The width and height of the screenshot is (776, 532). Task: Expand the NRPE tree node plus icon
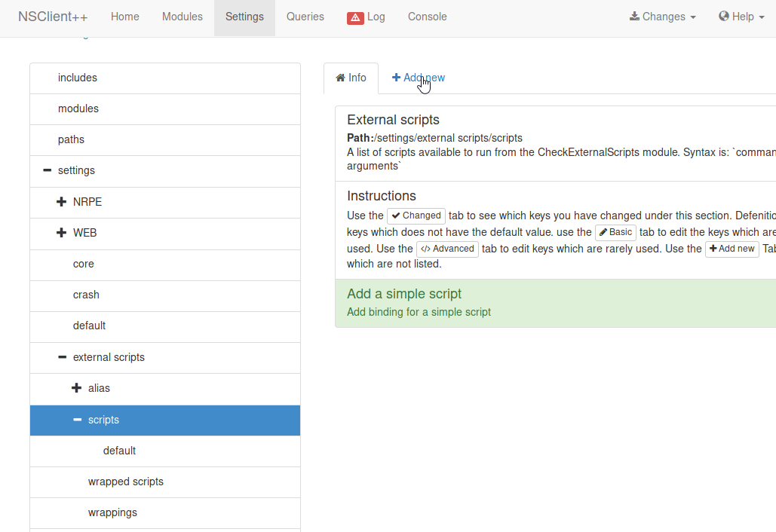coord(62,202)
